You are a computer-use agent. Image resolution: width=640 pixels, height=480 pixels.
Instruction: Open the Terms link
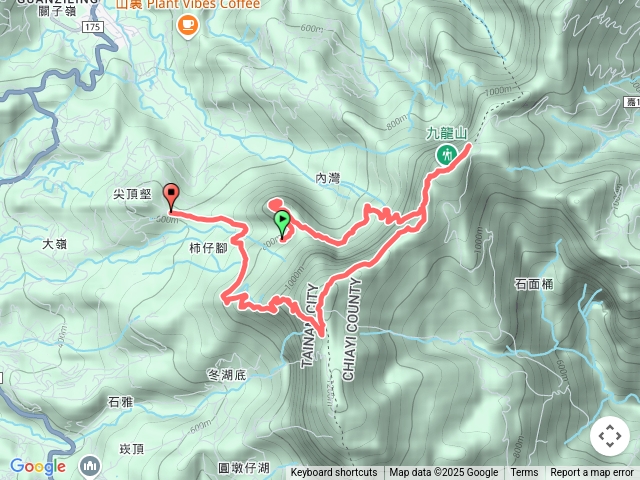pos(524,473)
